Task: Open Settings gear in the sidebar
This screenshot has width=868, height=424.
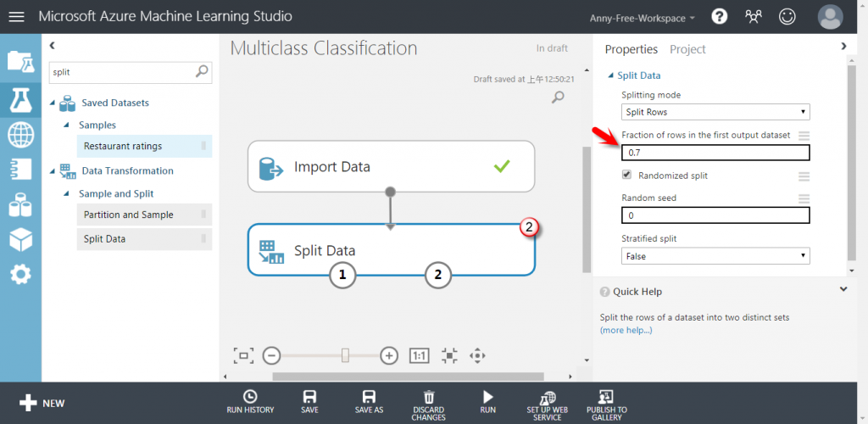Action: pyautogui.click(x=20, y=274)
